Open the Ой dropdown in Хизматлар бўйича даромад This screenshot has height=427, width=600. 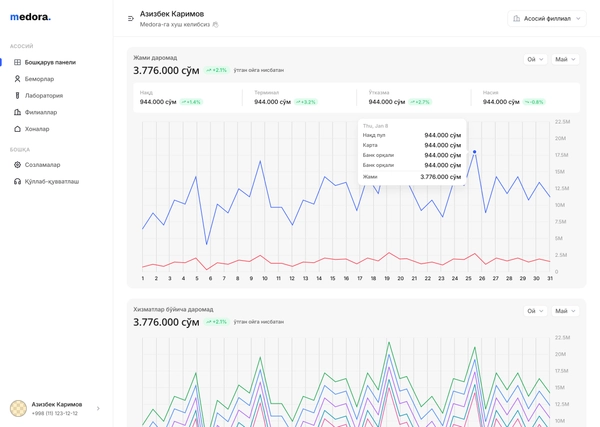[535, 311]
